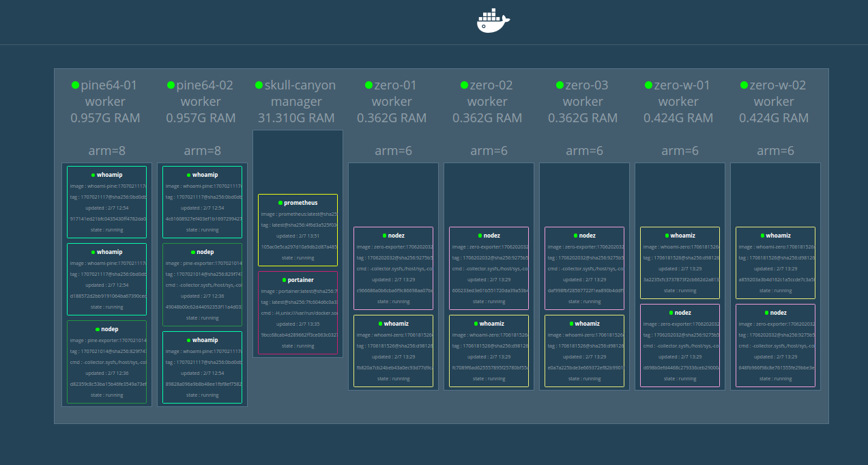Expand the prometheus container card details
Image resolution: width=868 pixels, height=465 pixels.
pyautogui.click(x=298, y=229)
